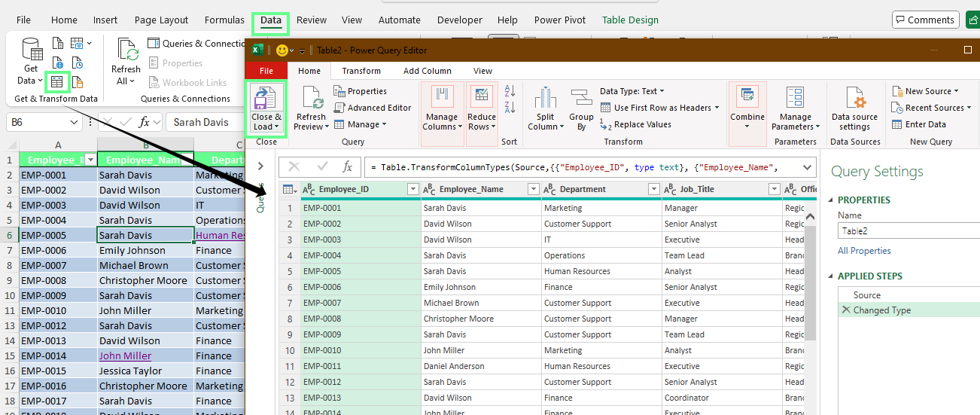980x415 pixels.
Task: Click the Comments button
Action: (926, 20)
